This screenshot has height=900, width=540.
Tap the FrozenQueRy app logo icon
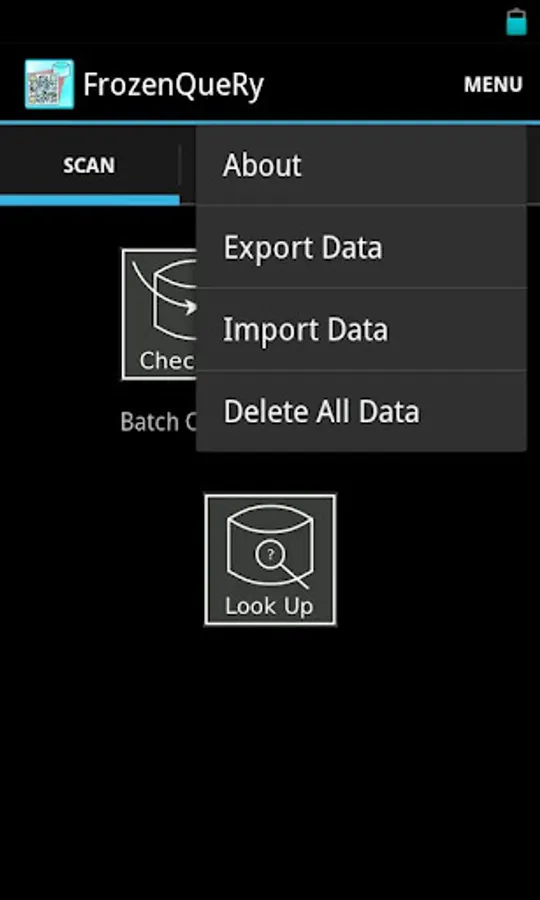point(49,84)
